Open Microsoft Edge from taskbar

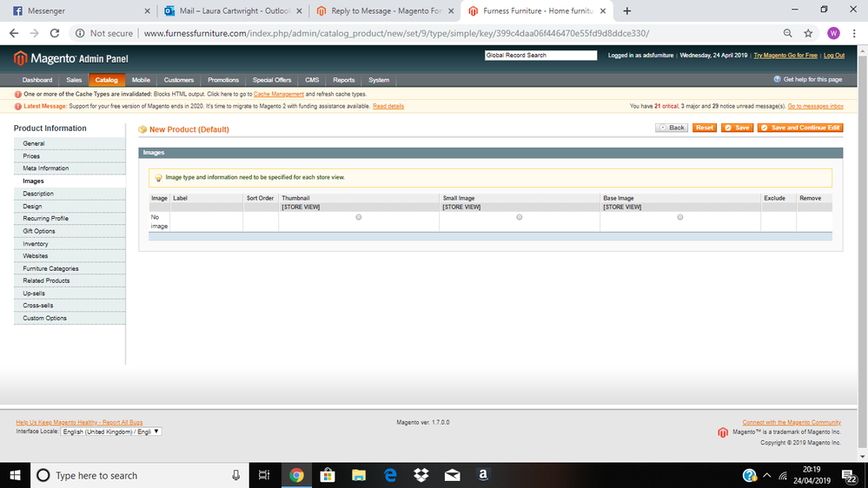point(390,475)
